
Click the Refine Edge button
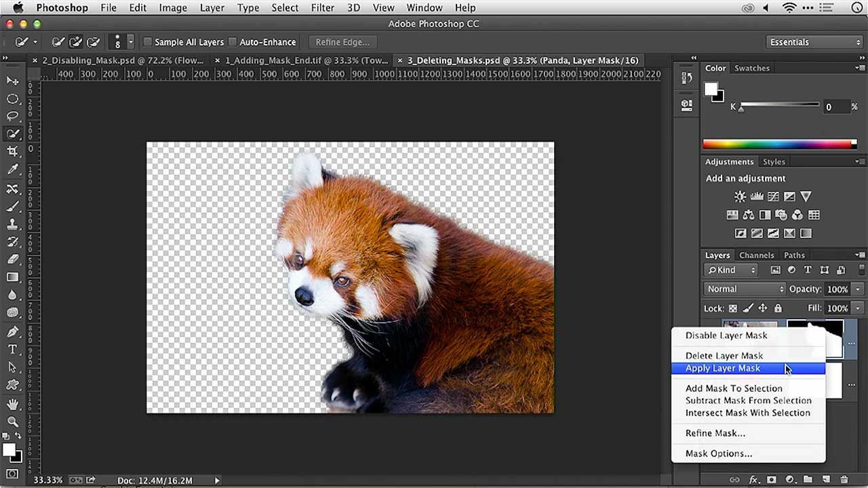342,42
